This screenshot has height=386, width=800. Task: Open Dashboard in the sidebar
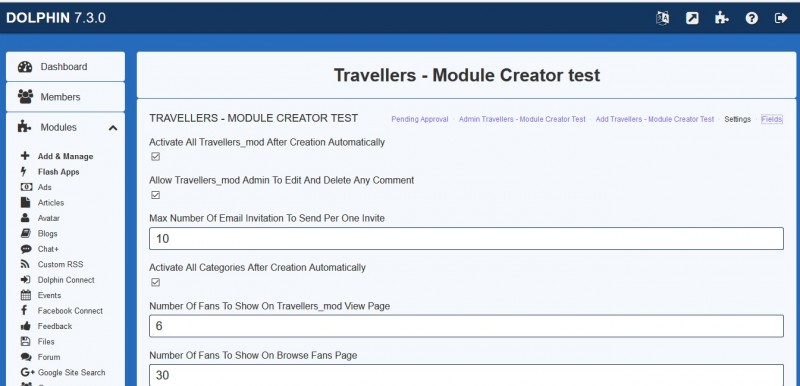[x=65, y=66]
